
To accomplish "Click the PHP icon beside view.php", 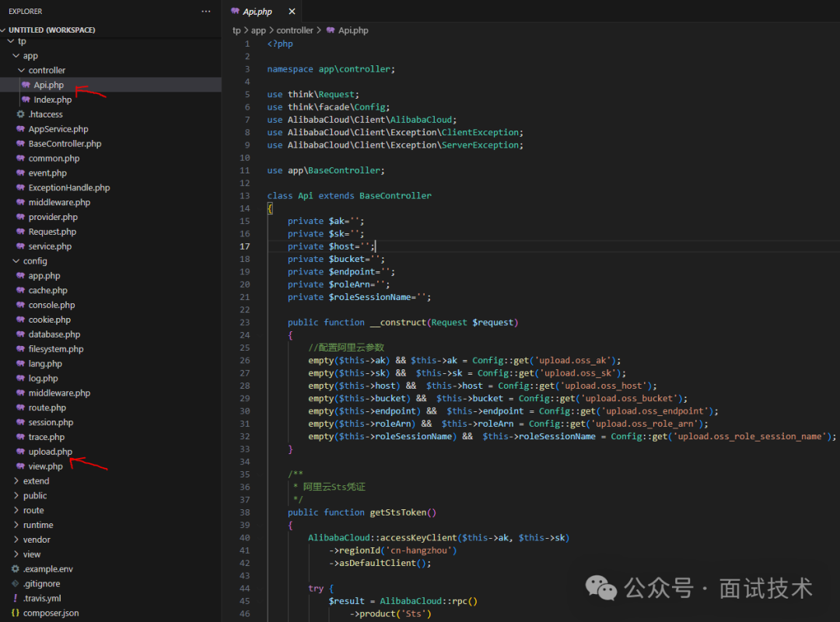I will [20, 466].
